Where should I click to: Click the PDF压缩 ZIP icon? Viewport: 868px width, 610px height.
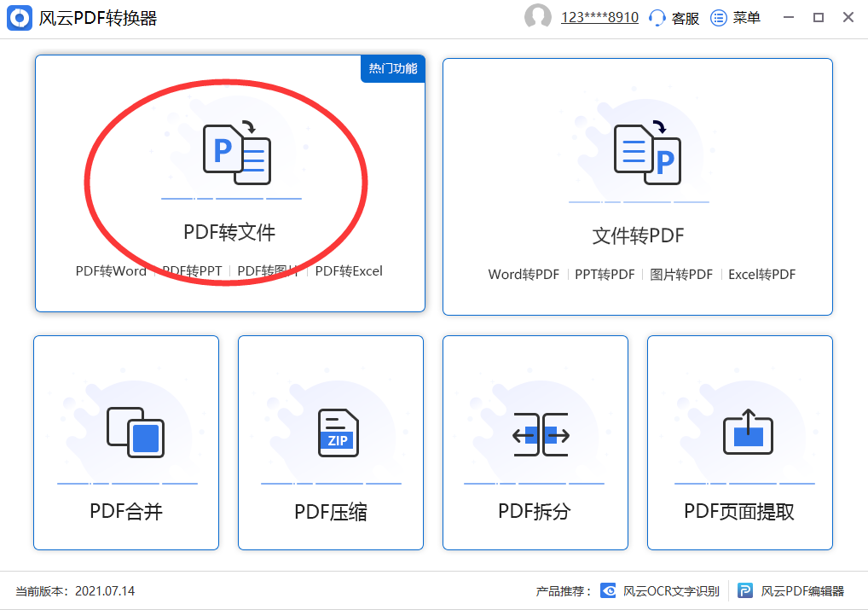(339, 433)
